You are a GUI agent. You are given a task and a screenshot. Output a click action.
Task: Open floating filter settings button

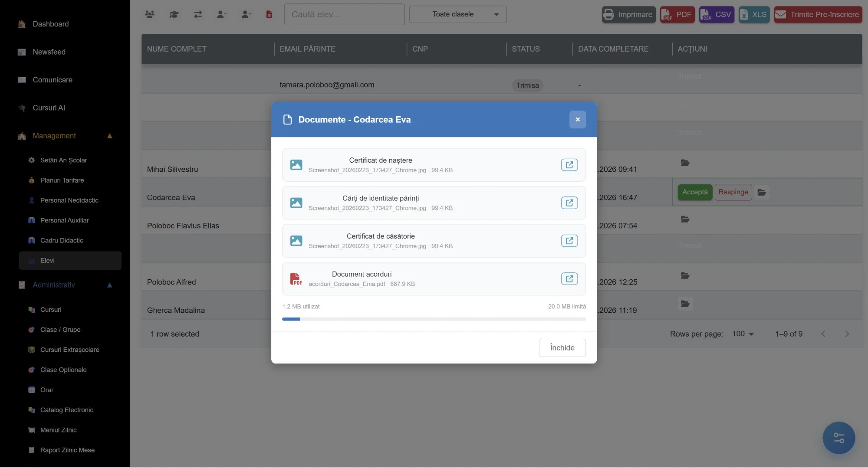point(838,438)
